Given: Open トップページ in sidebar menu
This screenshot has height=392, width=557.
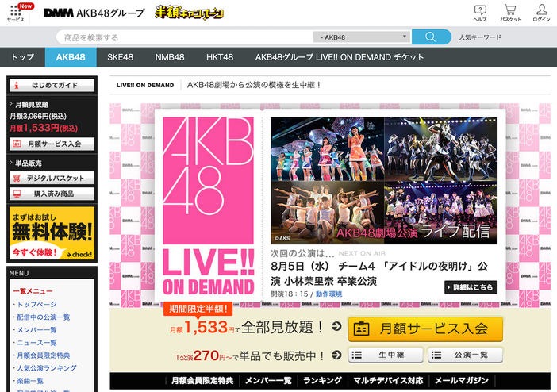Looking at the screenshot, I should tap(37, 304).
